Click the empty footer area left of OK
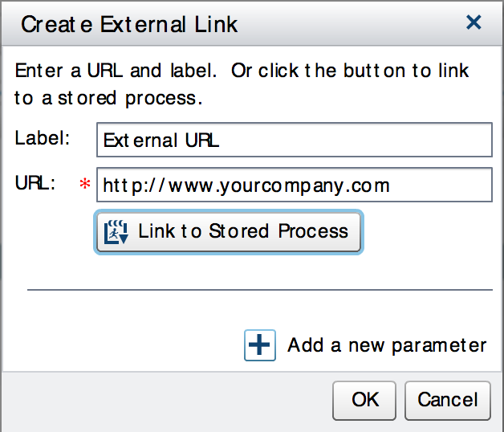 click(x=161, y=400)
